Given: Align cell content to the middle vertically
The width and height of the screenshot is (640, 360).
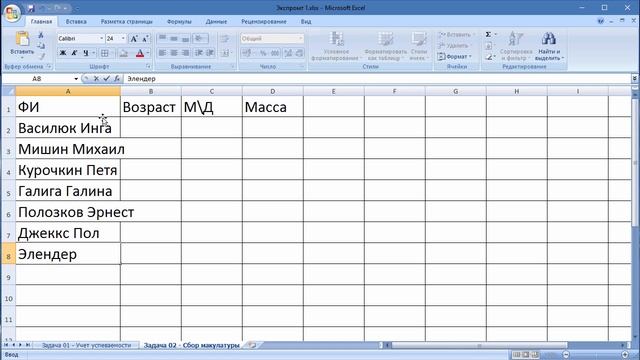Looking at the screenshot, I should pos(174,38).
